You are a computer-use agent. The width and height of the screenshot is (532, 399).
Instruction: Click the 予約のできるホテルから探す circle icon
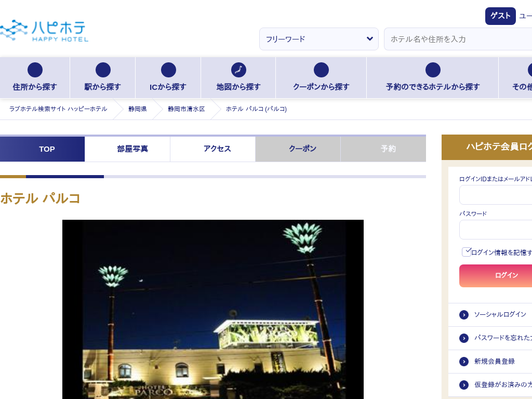tap(433, 70)
